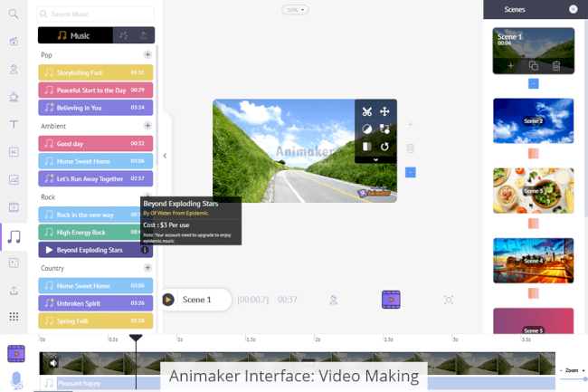Switch to the sound effects tab
Viewport: 588px width, 392px height.
click(x=123, y=35)
